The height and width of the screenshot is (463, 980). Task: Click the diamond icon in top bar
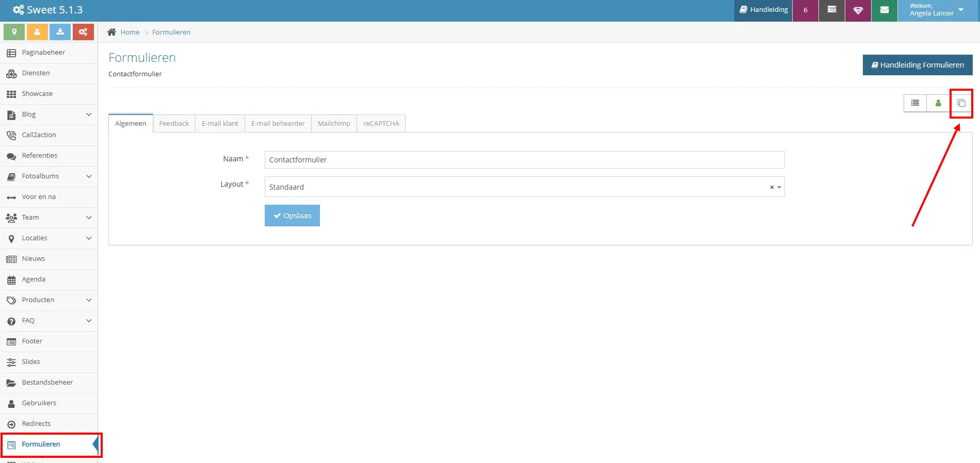tap(858, 10)
